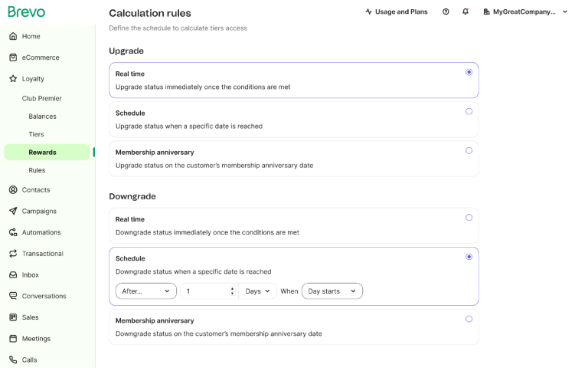The image size is (588, 368).
Task: Click the Campaigns paper plane icon
Action: coord(13,211)
